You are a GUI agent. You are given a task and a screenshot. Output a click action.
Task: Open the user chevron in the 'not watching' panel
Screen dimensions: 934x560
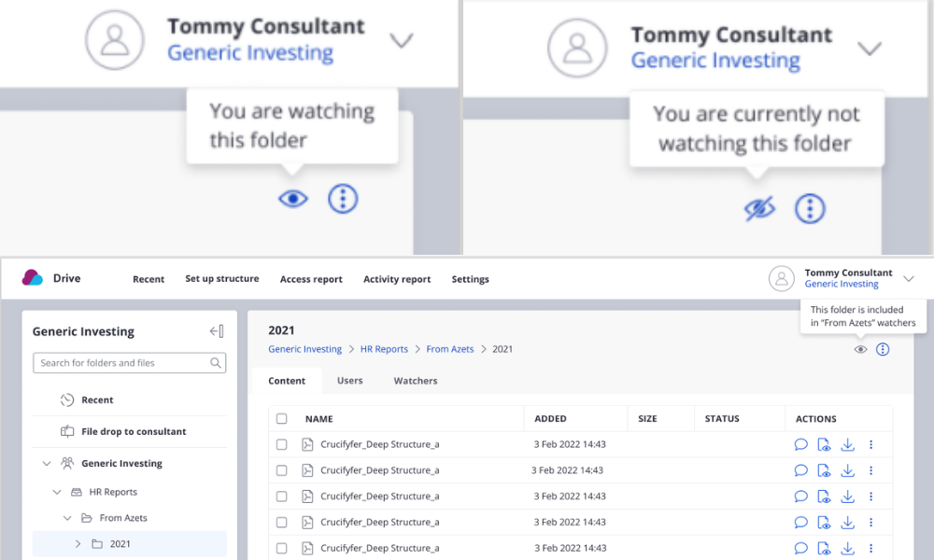click(x=869, y=49)
